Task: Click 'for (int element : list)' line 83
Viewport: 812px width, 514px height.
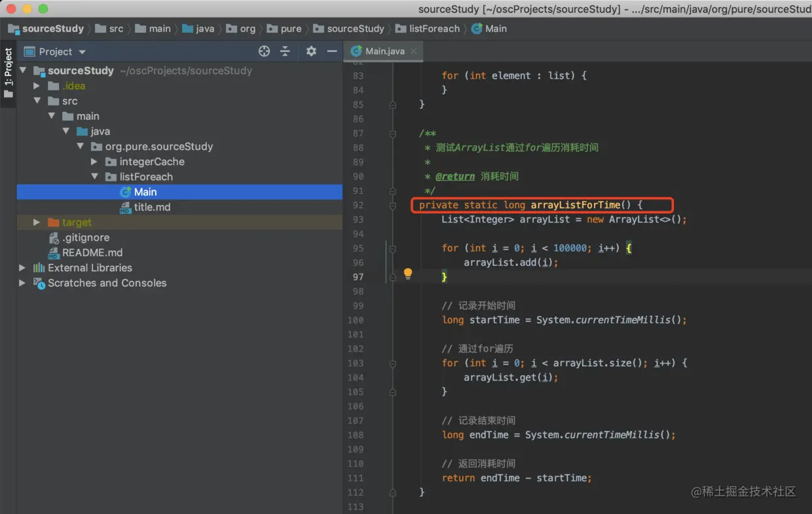Action: (x=514, y=76)
